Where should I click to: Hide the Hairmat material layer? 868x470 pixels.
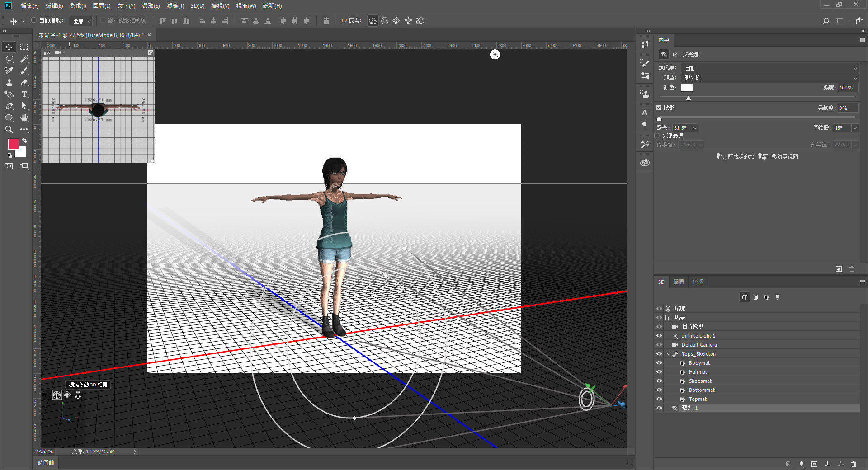click(x=659, y=372)
